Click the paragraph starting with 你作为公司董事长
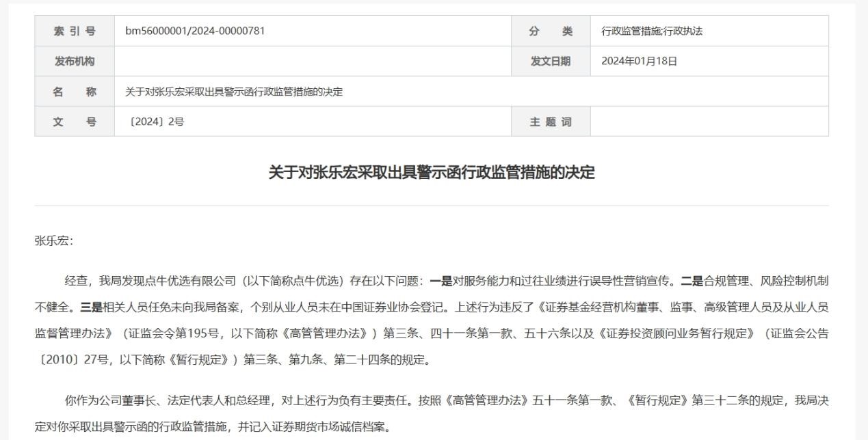This screenshot has height=440, width=868. click(x=432, y=400)
